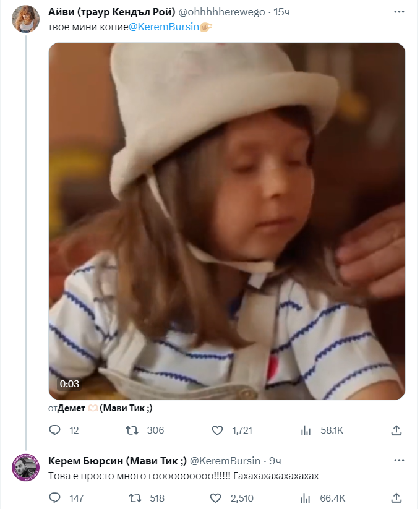Screen dimensions: 420x509
Task: Play the video of the child in white hat
Action: pyautogui.click(x=226, y=221)
